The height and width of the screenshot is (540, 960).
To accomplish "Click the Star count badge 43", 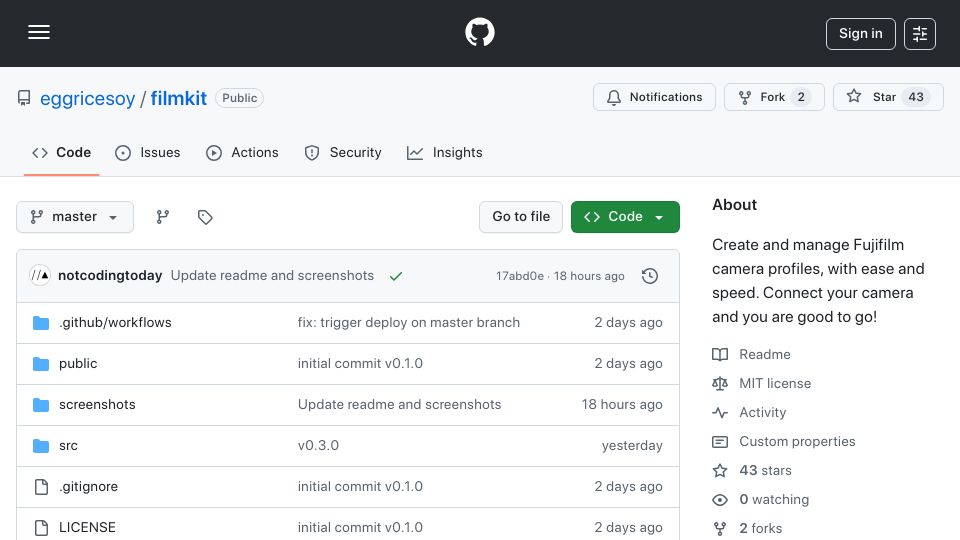I will coord(915,97).
